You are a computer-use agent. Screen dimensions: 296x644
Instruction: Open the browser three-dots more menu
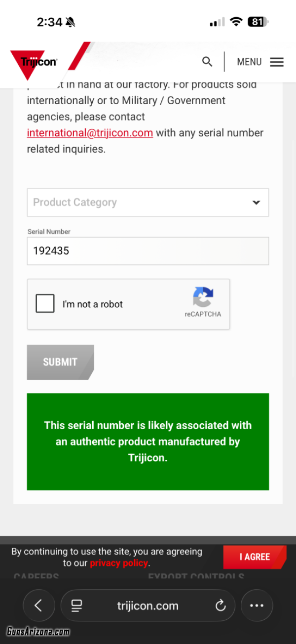coord(257,605)
